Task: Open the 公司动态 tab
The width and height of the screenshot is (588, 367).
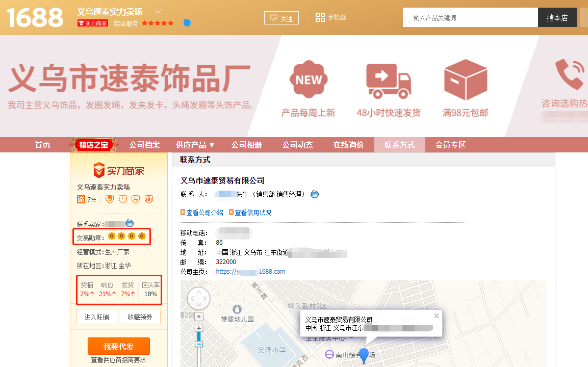Action: tap(297, 145)
